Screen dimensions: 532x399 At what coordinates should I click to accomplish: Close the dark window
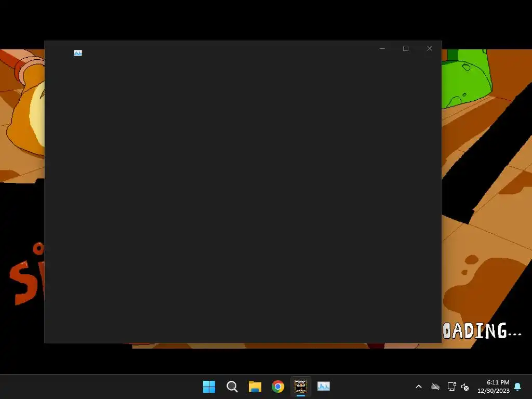tap(430, 48)
